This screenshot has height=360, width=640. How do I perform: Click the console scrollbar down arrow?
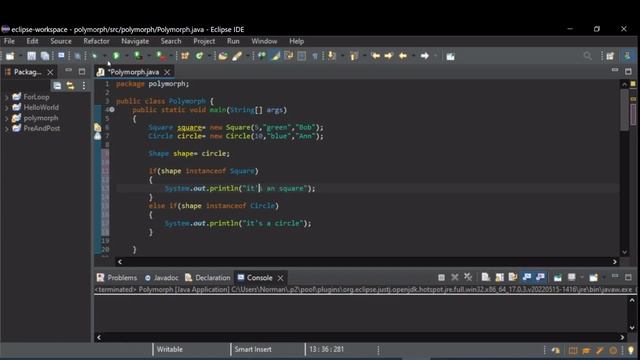632,328
